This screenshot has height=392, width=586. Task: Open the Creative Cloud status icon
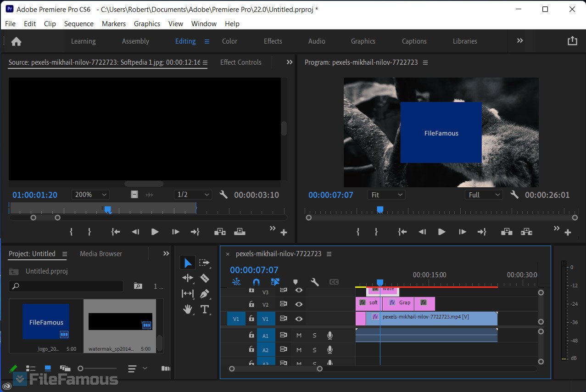point(6,386)
